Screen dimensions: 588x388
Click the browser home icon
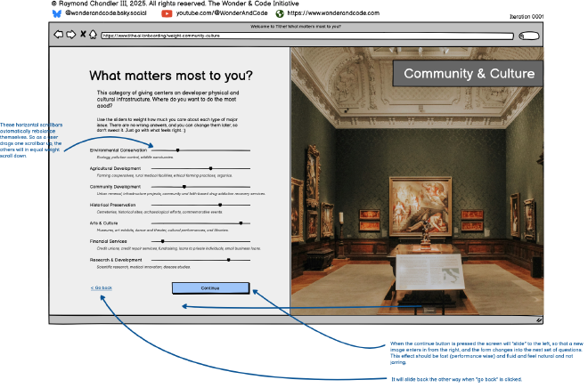pyautogui.click(x=93, y=34)
